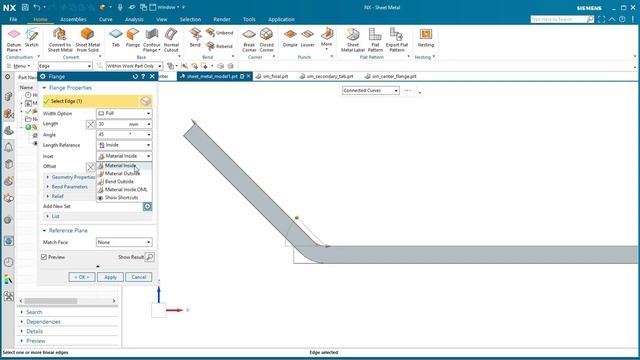Open help for the Flange dialog
Screen dimensions: 640x360
(x=143, y=77)
